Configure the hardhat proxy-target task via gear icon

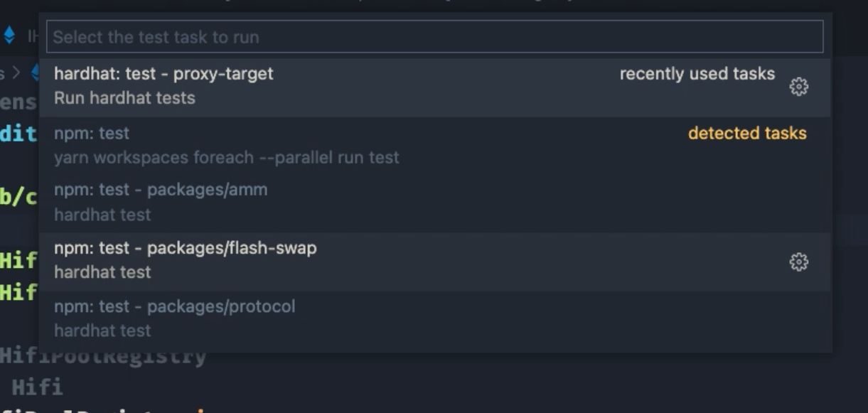click(798, 87)
